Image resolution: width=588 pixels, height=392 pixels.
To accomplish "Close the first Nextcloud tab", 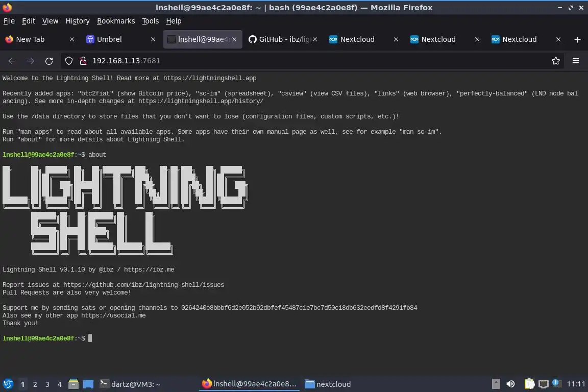I will pos(396,39).
